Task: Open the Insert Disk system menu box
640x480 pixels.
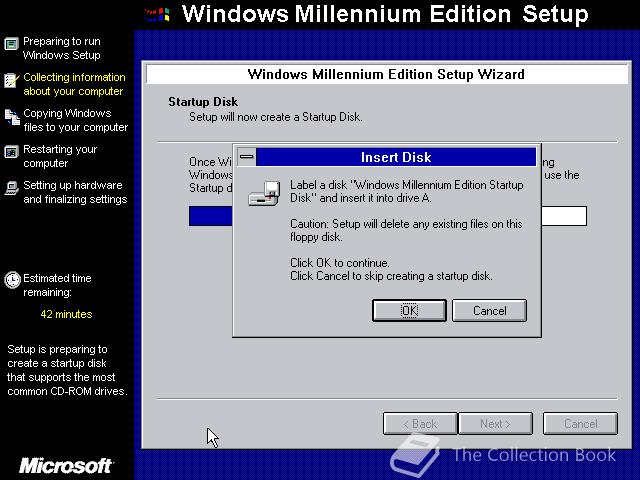Action: pos(247,157)
